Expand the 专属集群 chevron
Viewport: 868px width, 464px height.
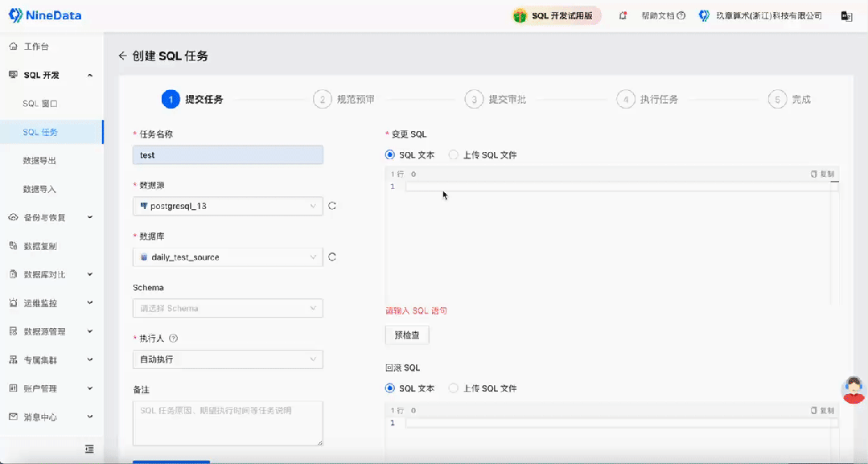pos(89,360)
